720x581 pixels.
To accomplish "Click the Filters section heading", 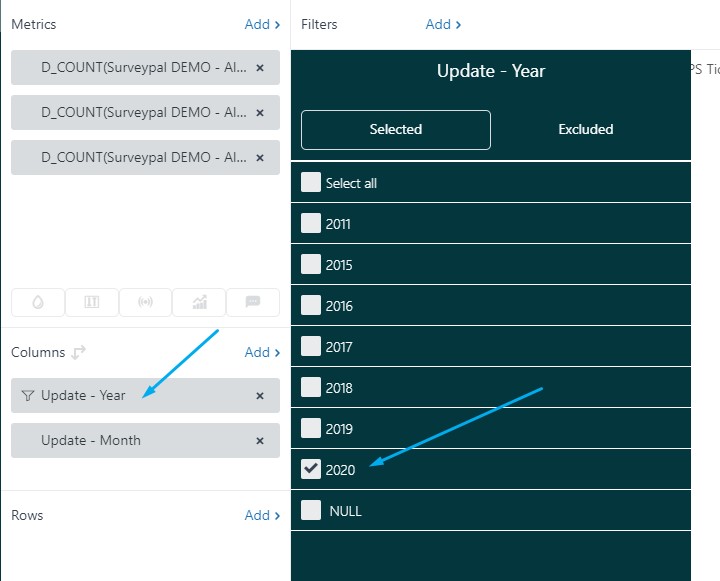I will coord(319,24).
